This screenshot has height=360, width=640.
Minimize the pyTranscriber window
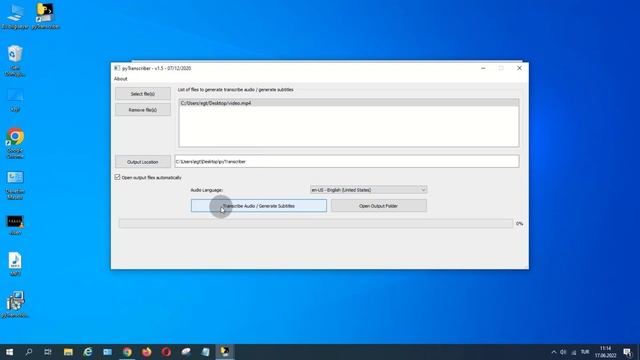483,68
